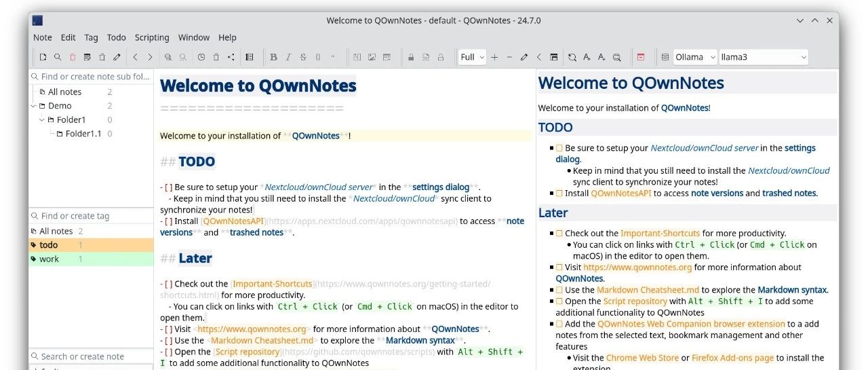The image size is (868, 370).
Task: Click the list icon left of Bold
Action: pos(249,57)
